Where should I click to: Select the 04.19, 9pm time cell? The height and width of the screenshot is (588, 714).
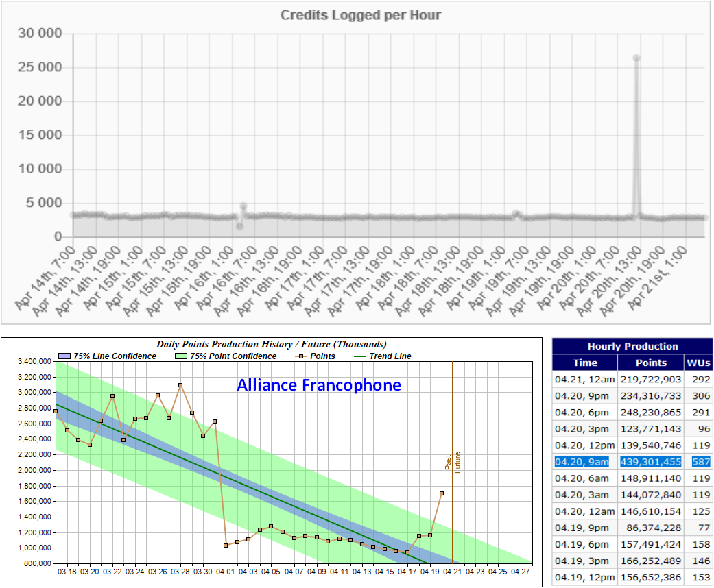coord(585,527)
